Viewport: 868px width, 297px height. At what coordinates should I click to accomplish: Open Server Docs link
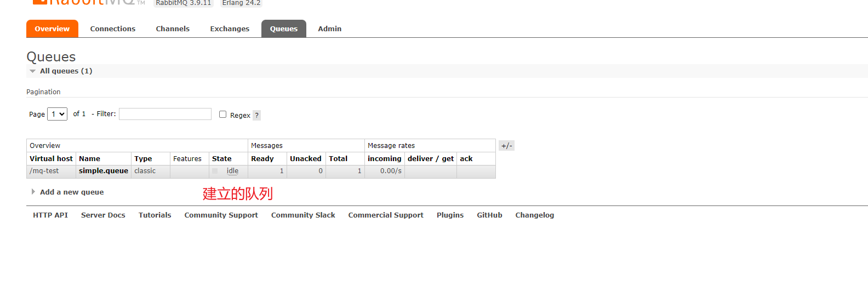point(103,215)
